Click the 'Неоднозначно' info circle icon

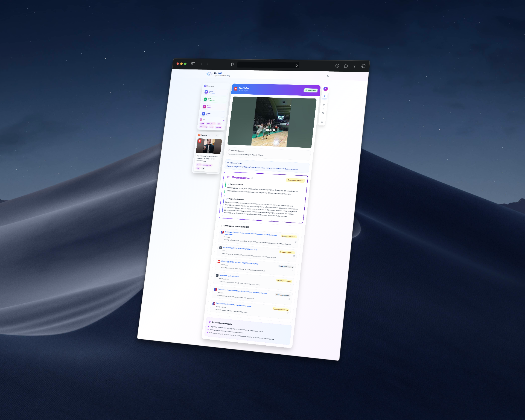pos(252,178)
